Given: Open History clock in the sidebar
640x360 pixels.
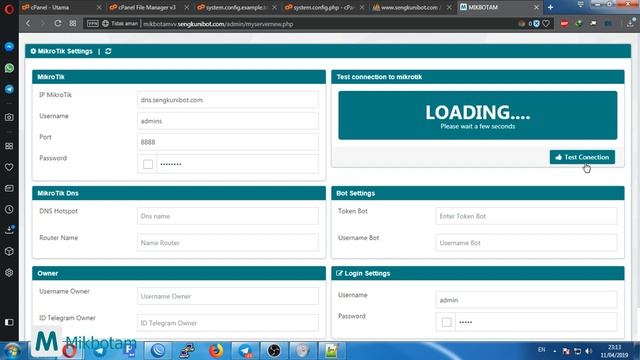Looking at the screenshot, I should pyautogui.click(x=9, y=209).
